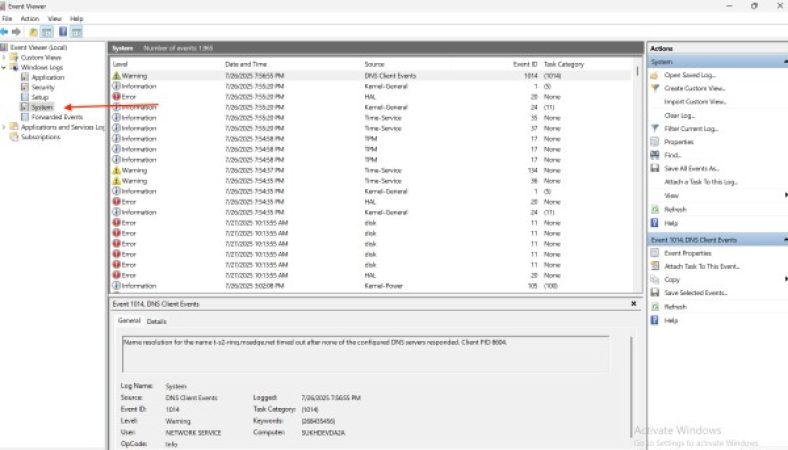Open the Action menu
788x450 pixels.
click(30, 19)
